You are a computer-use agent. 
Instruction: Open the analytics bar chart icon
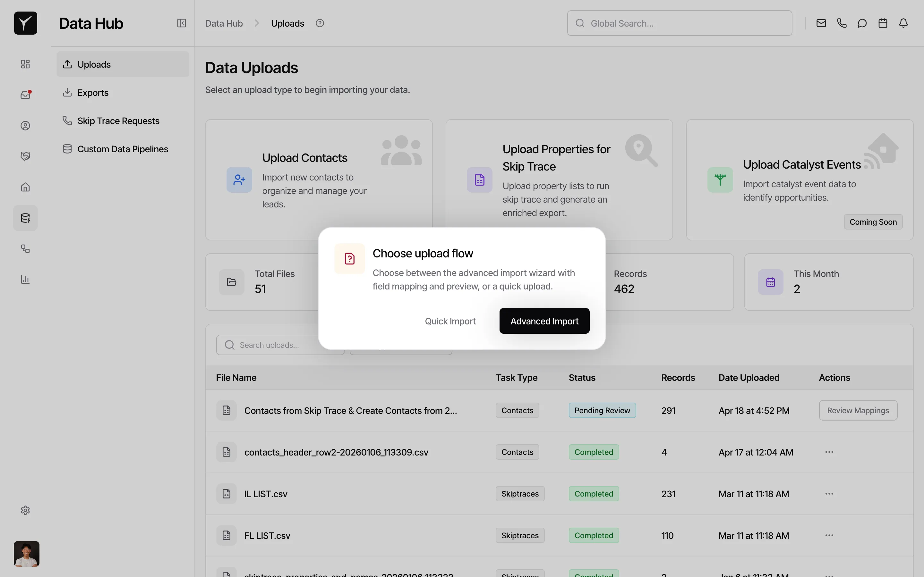(25, 279)
